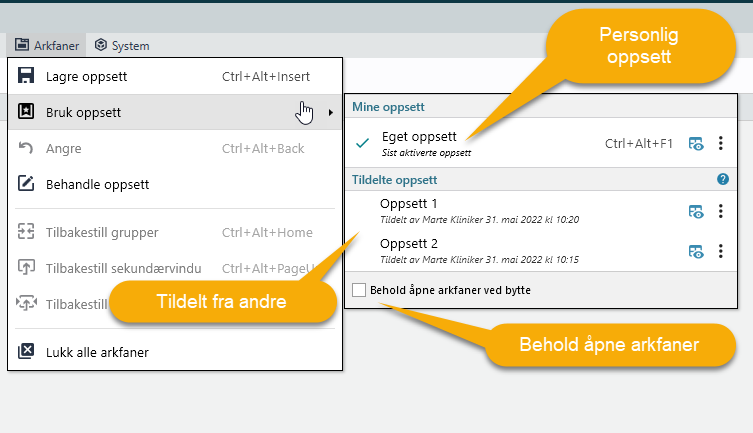Screen dimensions: 753x433
Task: Click the edit icon beside Behandle oppsett
Action: 26,184
